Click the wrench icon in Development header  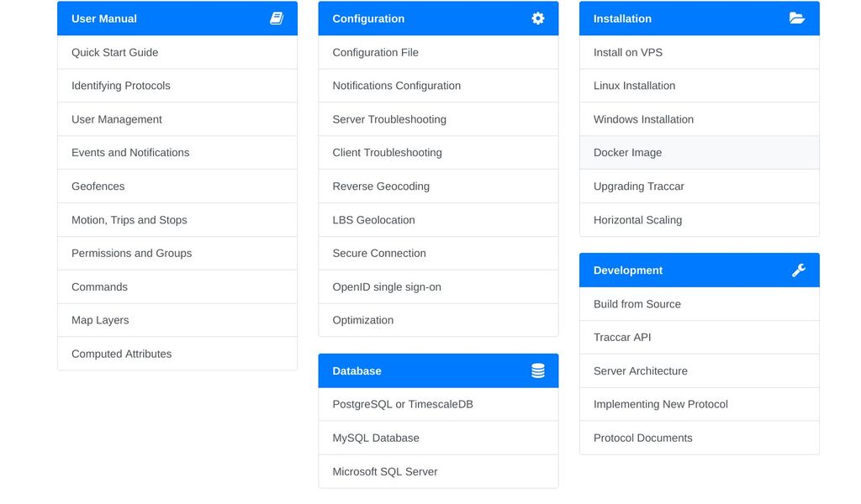(x=799, y=270)
